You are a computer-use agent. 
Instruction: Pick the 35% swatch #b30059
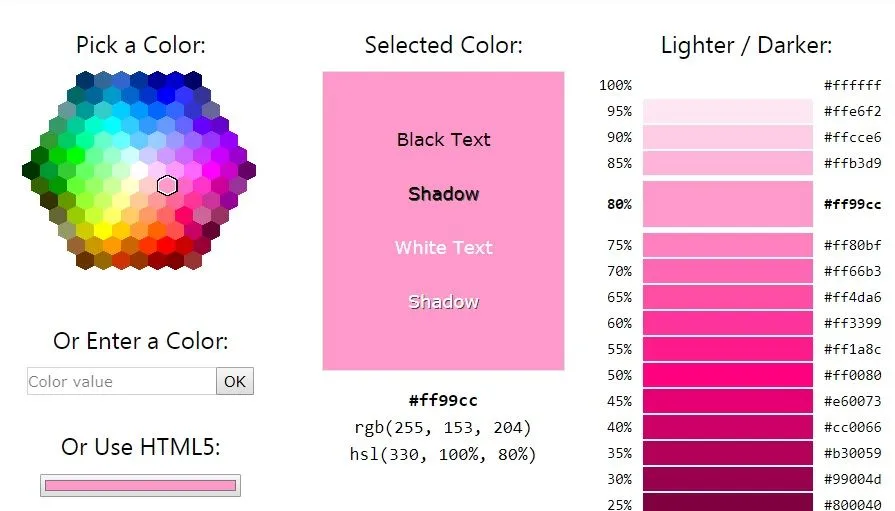coord(728,453)
